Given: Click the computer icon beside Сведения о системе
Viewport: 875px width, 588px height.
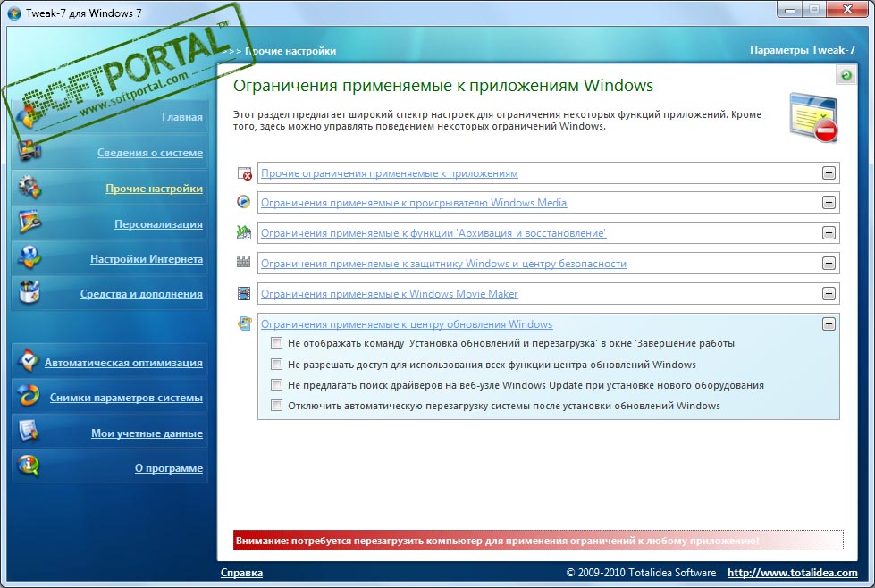Looking at the screenshot, I should tap(29, 151).
